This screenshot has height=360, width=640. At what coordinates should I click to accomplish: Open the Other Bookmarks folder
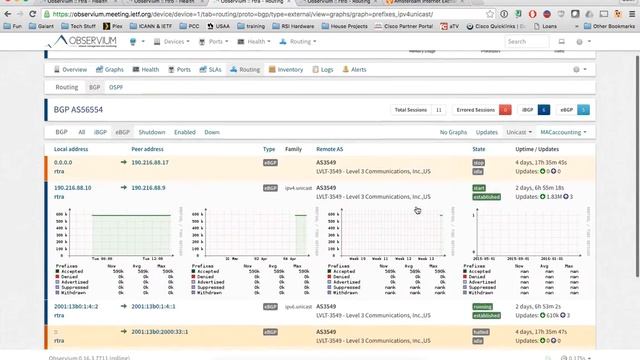point(610,26)
